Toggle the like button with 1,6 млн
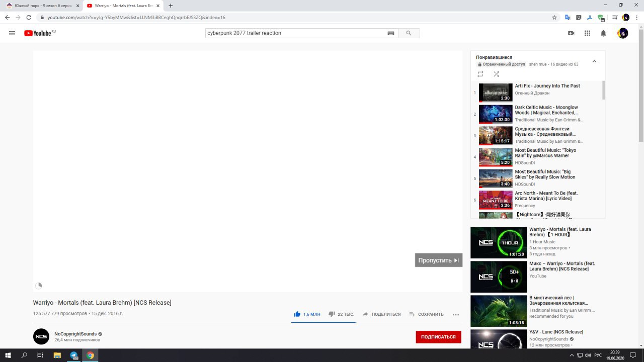Screen dimensions: 644x362 click(x=307, y=314)
